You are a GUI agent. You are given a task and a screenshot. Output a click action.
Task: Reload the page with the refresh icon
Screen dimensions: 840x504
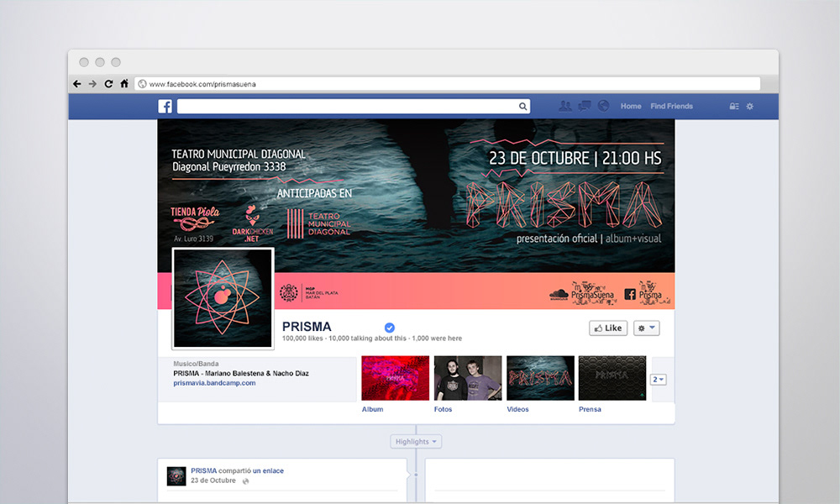click(108, 84)
